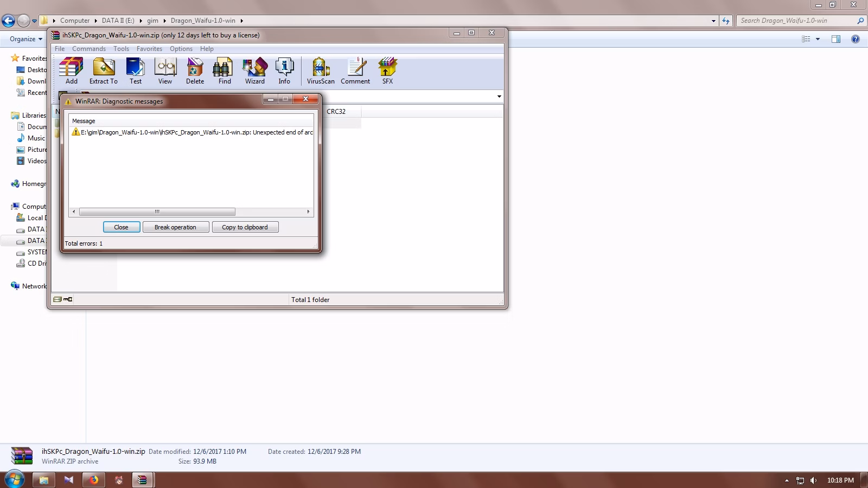Click the scroll left arrow in dialog
Viewport: 868px width, 488px height.
[x=74, y=211]
